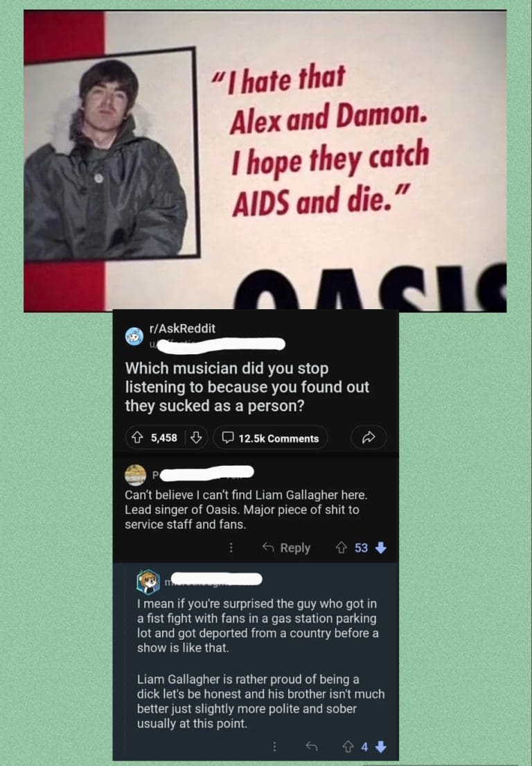This screenshot has width=532, height=766.
Task: Click the AskReddit subreddit avatar icon
Action: tap(134, 337)
